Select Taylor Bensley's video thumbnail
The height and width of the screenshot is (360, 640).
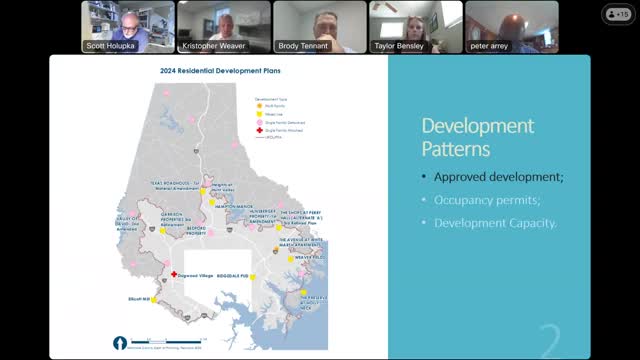pyautogui.click(x=416, y=27)
